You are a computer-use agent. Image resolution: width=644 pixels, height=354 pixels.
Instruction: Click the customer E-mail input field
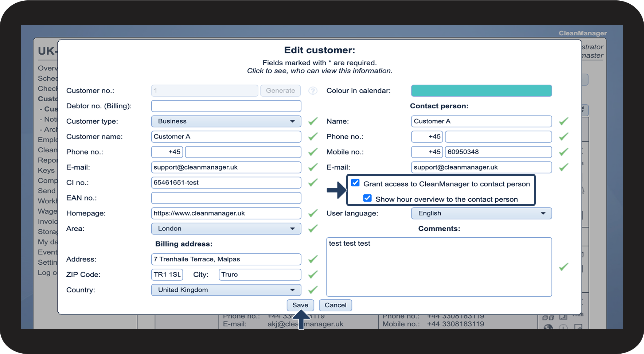(x=226, y=167)
